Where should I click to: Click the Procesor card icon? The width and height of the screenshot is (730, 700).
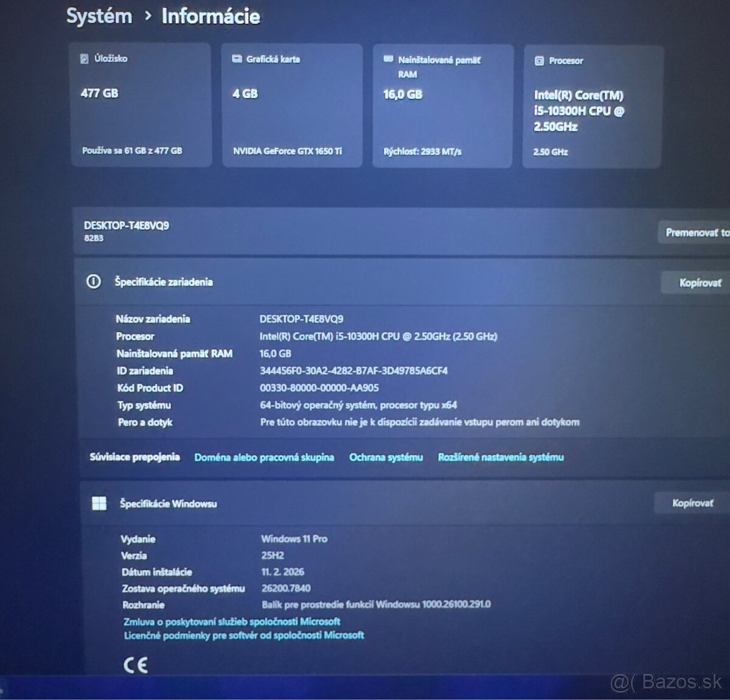click(539, 61)
